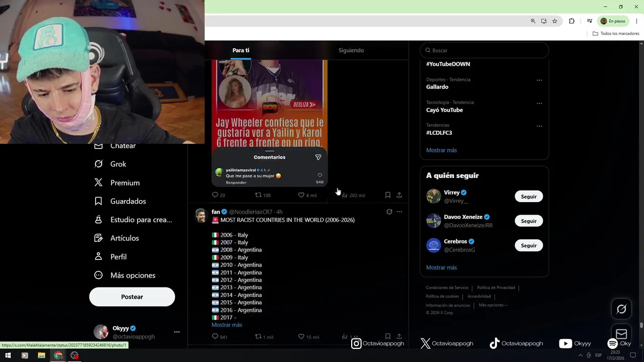
Task: Bookmark the MOST RACIST COUNTRIES post
Action: [x=387, y=336]
